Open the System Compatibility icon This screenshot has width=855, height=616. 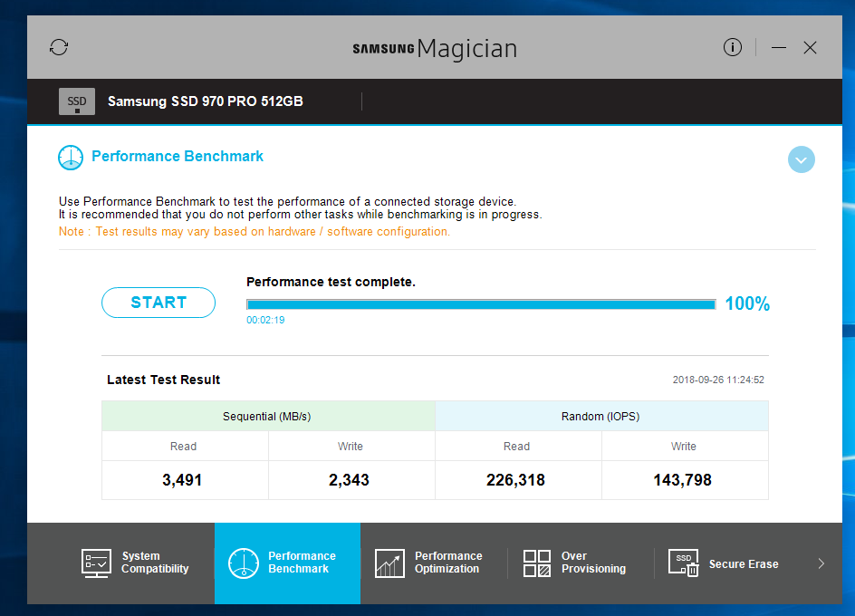pos(97,563)
